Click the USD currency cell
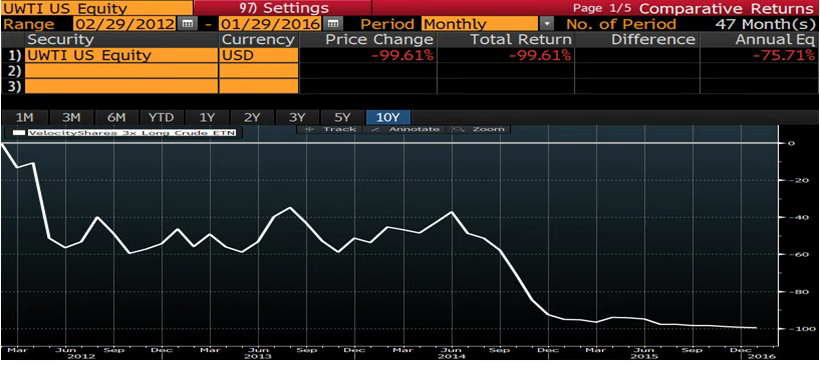820x365 pixels. coord(259,55)
